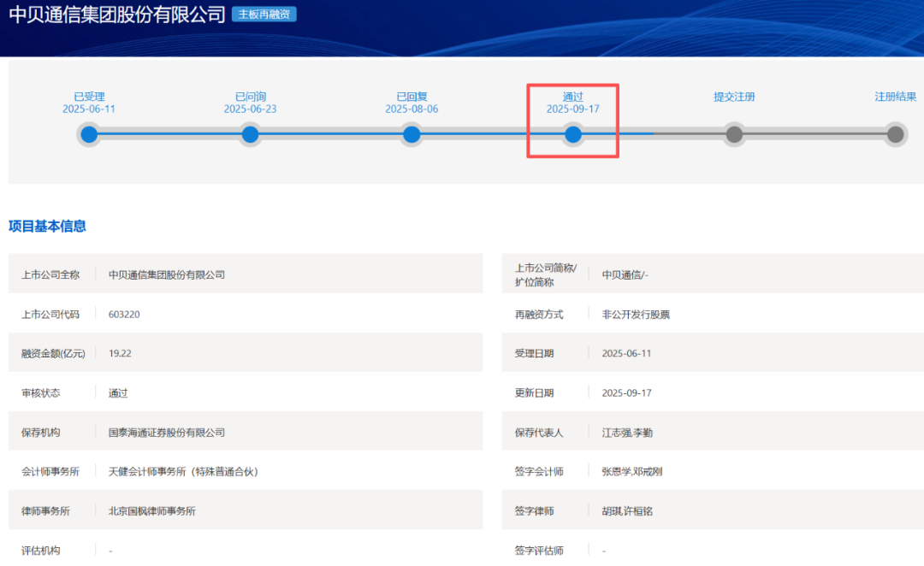Click the 通过 stage timeline dot
Viewport: 924px width, 566px height.
pyautogui.click(x=572, y=134)
